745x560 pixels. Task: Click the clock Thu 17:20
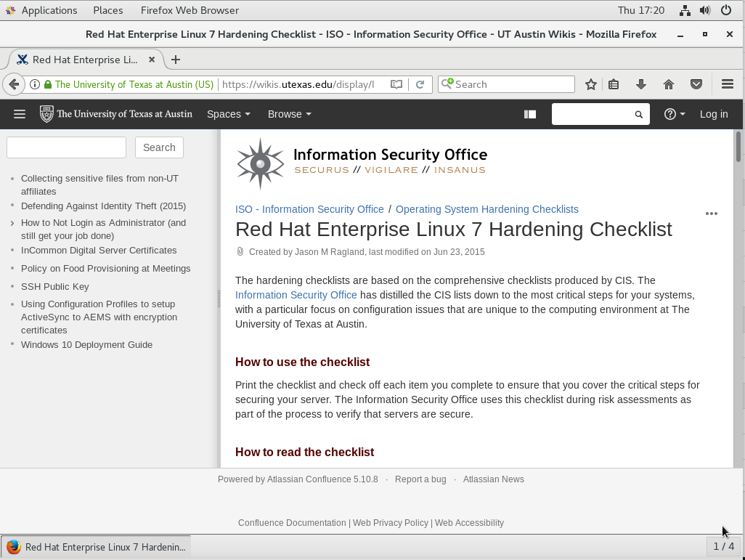pyautogui.click(x=641, y=10)
